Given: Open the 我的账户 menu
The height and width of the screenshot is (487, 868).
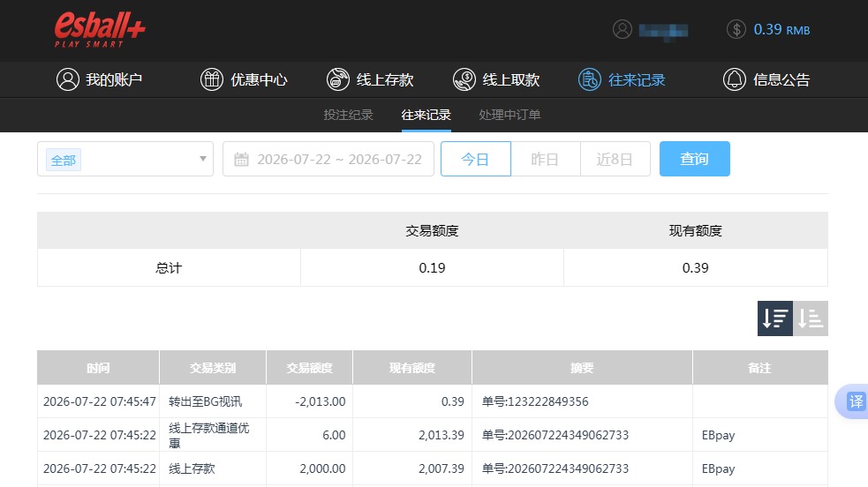Looking at the screenshot, I should pos(100,79).
